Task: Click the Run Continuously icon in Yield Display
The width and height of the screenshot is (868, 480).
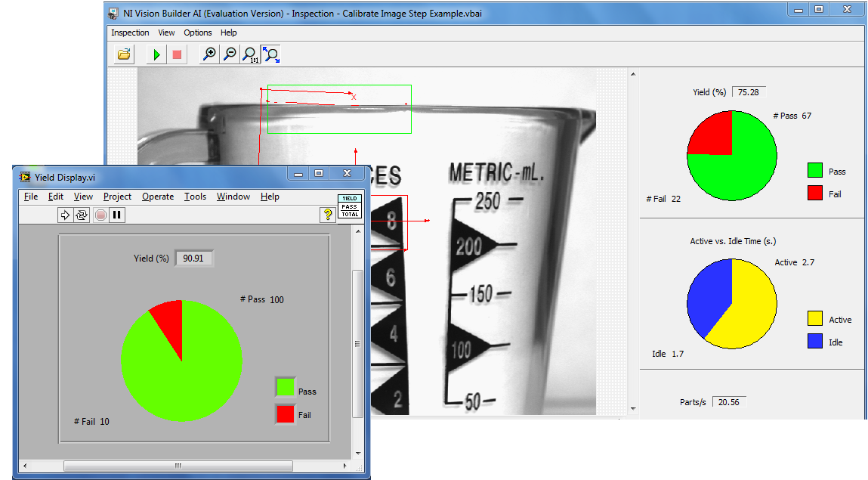Action: (x=81, y=215)
